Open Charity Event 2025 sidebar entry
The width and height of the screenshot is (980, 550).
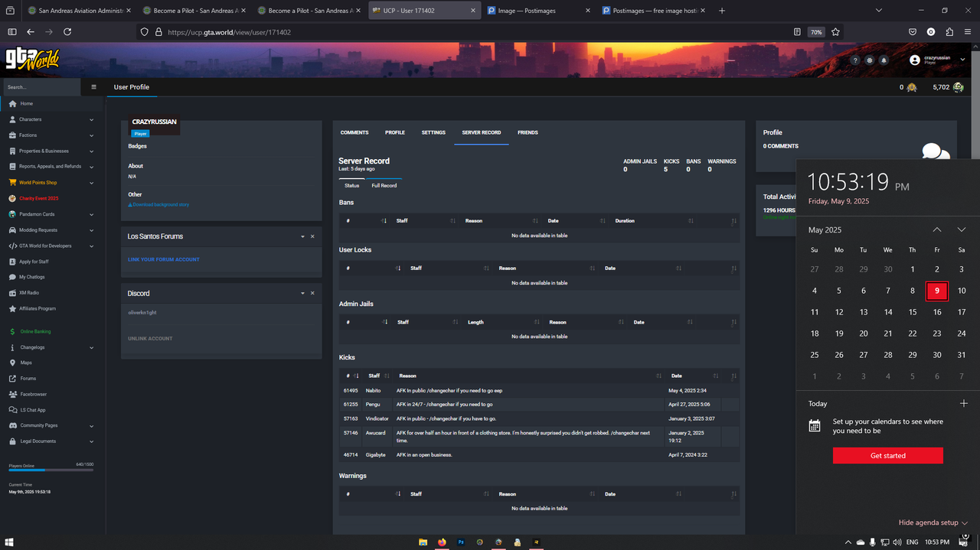tap(38, 198)
